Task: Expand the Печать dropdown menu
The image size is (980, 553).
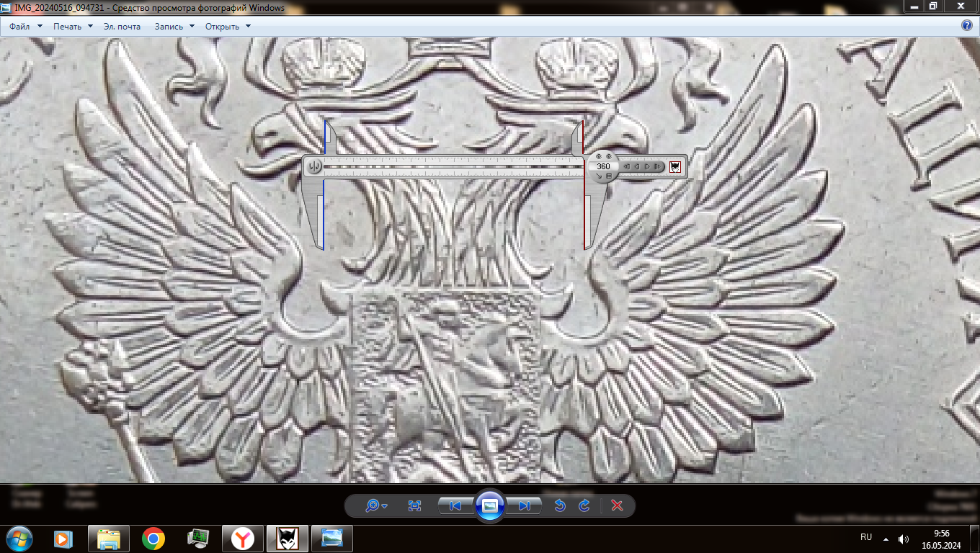Action: click(73, 27)
